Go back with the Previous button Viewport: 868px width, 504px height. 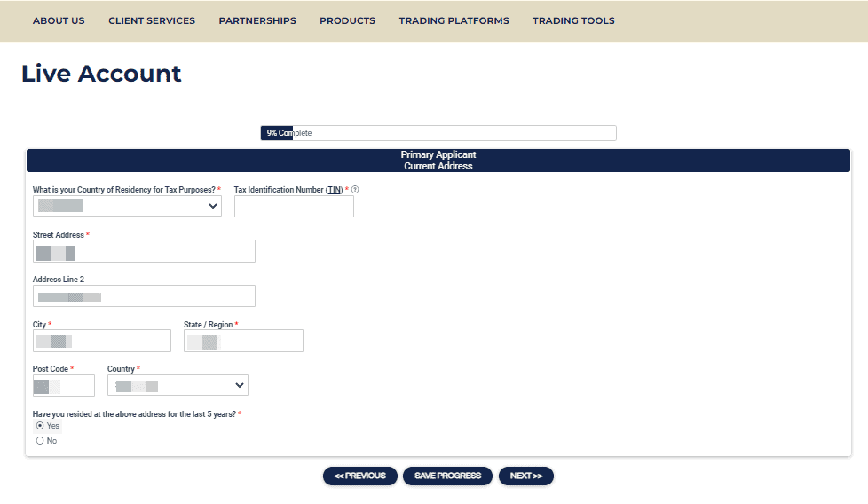[x=360, y=476]
